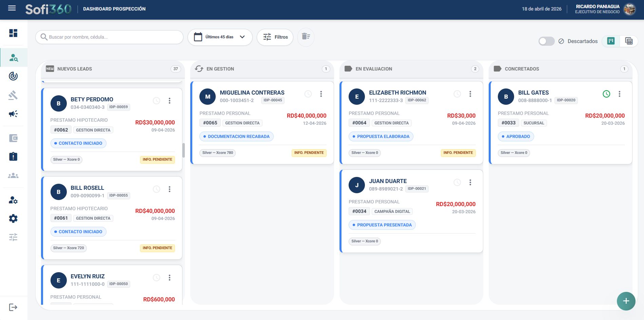The width and height of the screenshot is (644, 320).
Task: Click the INFO. PENDIENTE tag on Miguelina Contreras
Action: click(x=309, y=153)
